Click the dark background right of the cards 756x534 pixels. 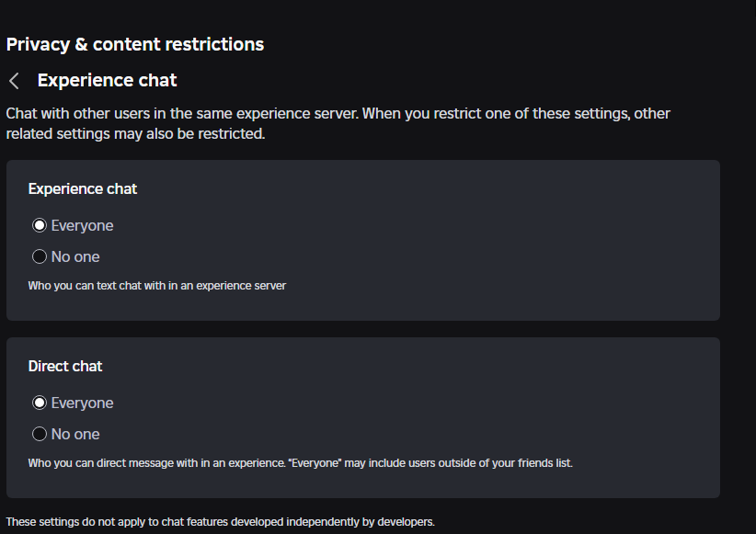click(x=738, y=322)
